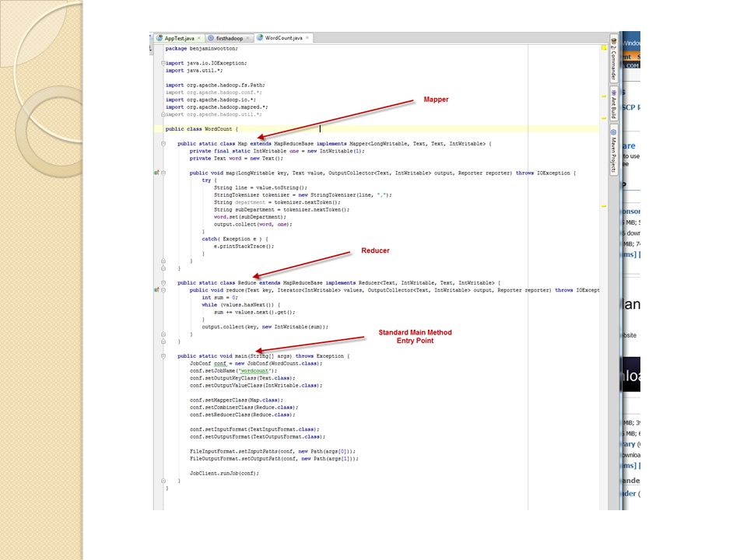Screen dimensions: 747x560
Task: Click the 'import org.apache.hadoop.io.*;' line
Action: click(211, 100)
